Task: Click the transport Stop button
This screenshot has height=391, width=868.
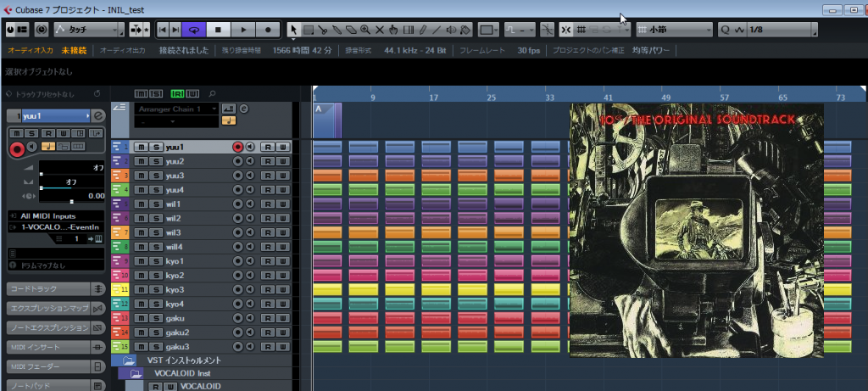Action: (218, 30)
